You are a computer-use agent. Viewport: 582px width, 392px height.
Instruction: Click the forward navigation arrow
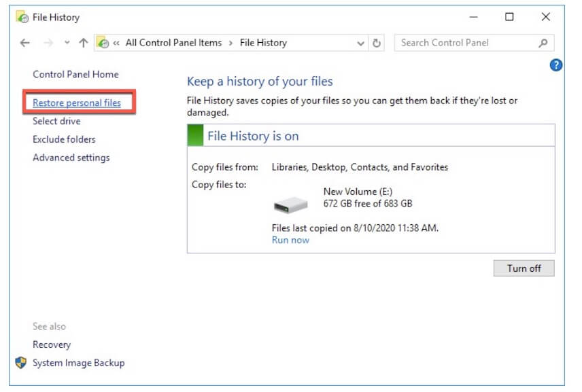(x=48, y=43)
